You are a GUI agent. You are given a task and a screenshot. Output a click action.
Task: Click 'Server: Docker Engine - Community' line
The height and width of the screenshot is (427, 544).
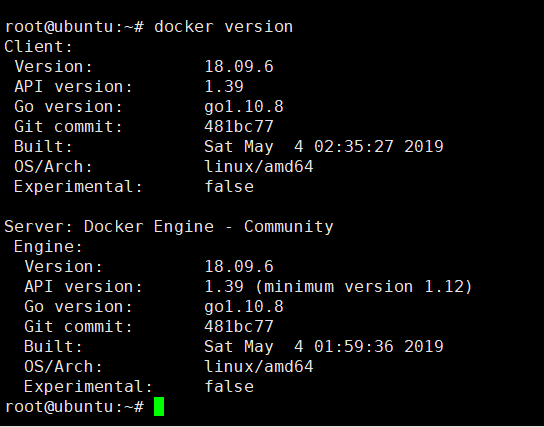click(x=169, y=227)
